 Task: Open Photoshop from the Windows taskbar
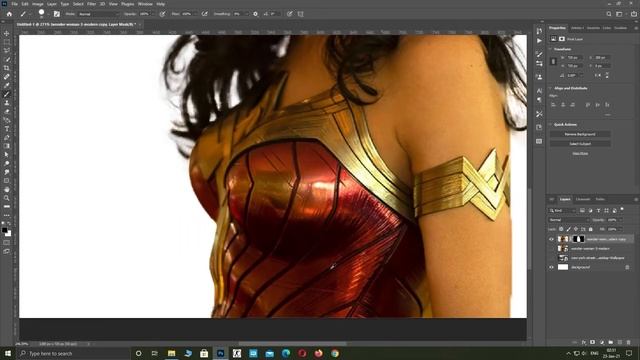220,353
